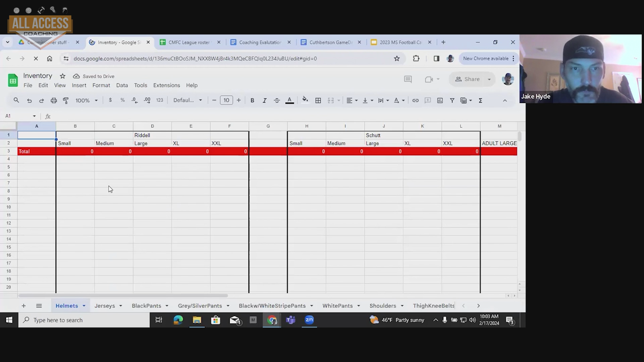
Task: Insert a link
Action: (415, 100)
